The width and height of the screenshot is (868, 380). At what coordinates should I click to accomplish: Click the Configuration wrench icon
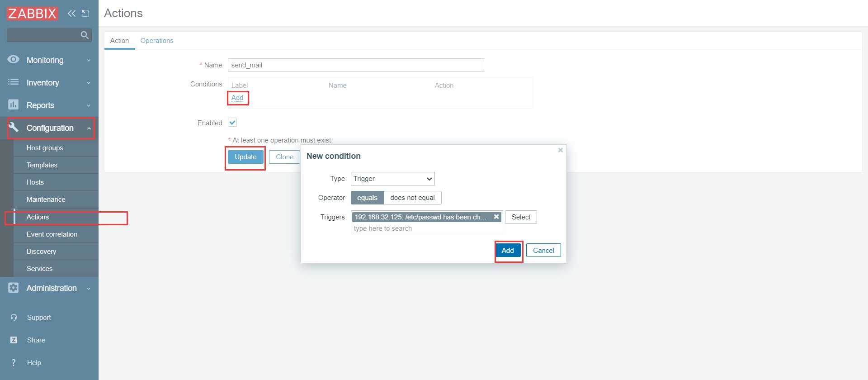pos(14,127)
